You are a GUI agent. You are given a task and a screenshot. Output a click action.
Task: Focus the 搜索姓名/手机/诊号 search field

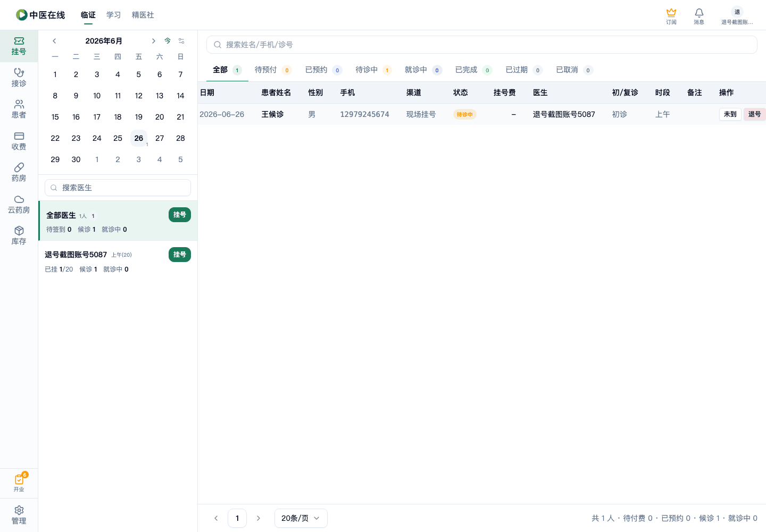point(482,45)
